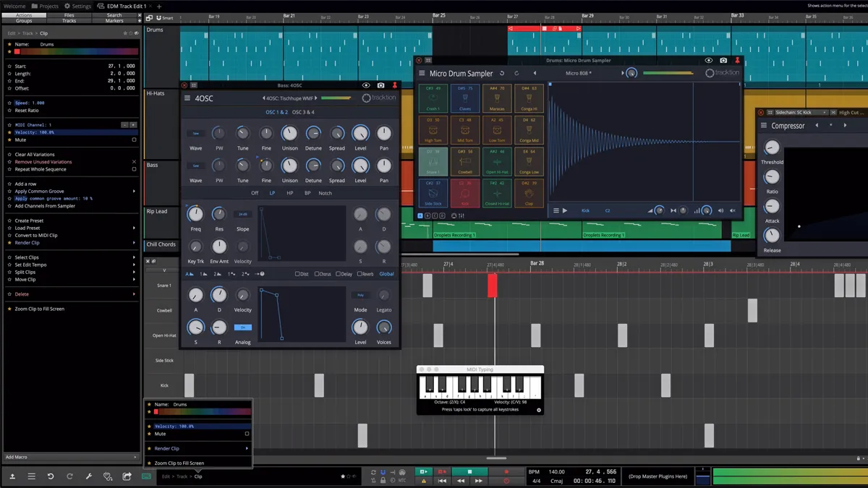Enable the Delay effect checkbox
Screen dimensions: 868x488
(x=339, y=274)
